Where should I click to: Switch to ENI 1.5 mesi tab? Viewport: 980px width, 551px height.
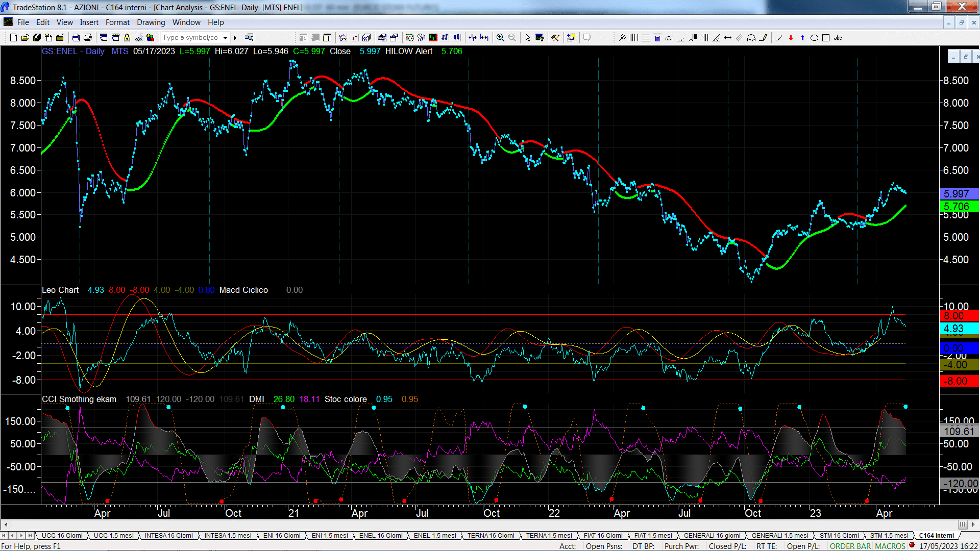[x=330, y=535]
